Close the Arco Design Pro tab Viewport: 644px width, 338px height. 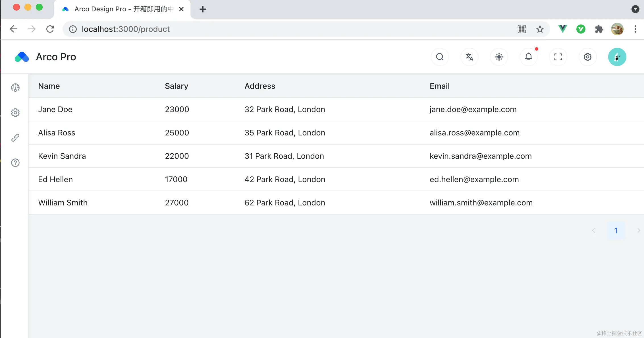click(x=181, y=9)
